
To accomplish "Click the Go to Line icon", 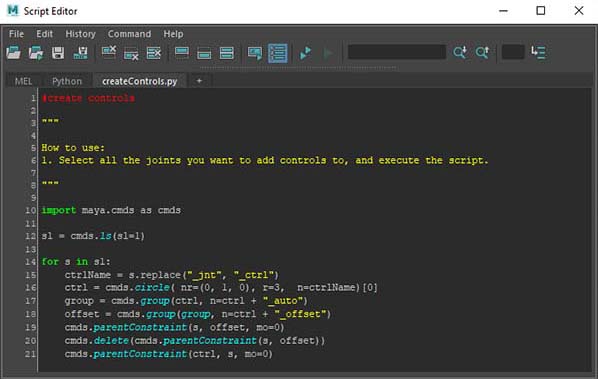I will point(538,52).
